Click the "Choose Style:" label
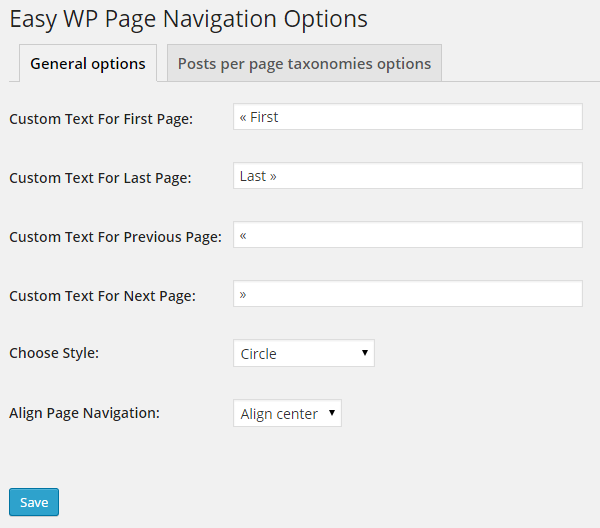The height and width of the screenshot is (528, 600). [x=54, y=353]
